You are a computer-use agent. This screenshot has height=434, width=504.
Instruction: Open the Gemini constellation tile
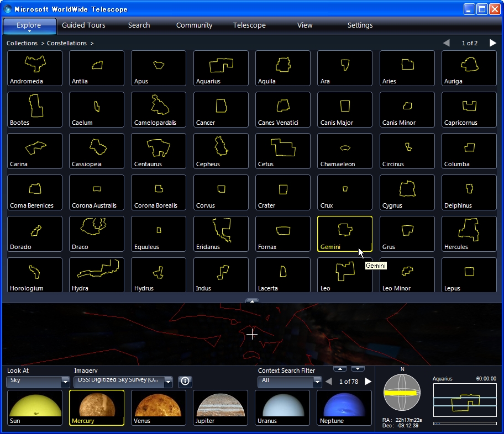click(x=345, y=234)
